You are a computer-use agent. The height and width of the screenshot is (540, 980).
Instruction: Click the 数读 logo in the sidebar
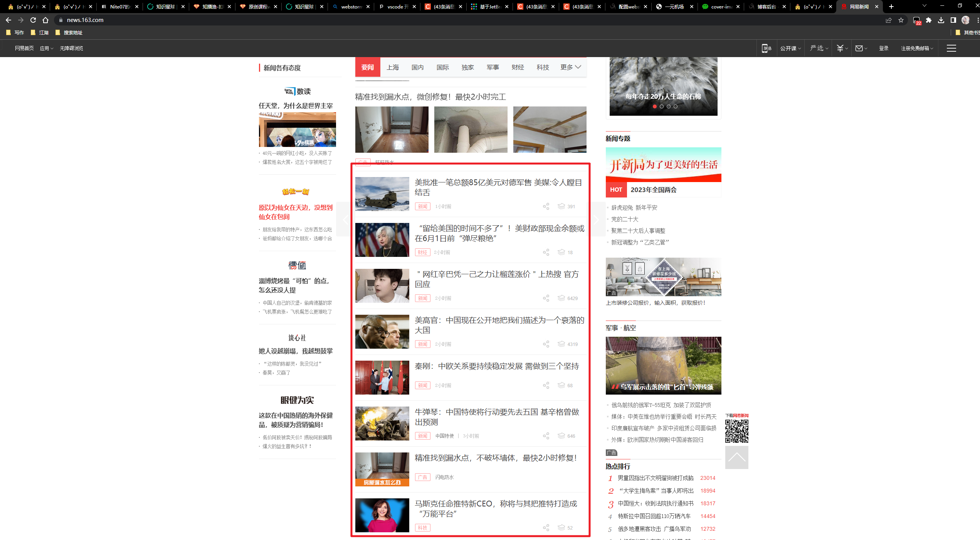point(297,91)
